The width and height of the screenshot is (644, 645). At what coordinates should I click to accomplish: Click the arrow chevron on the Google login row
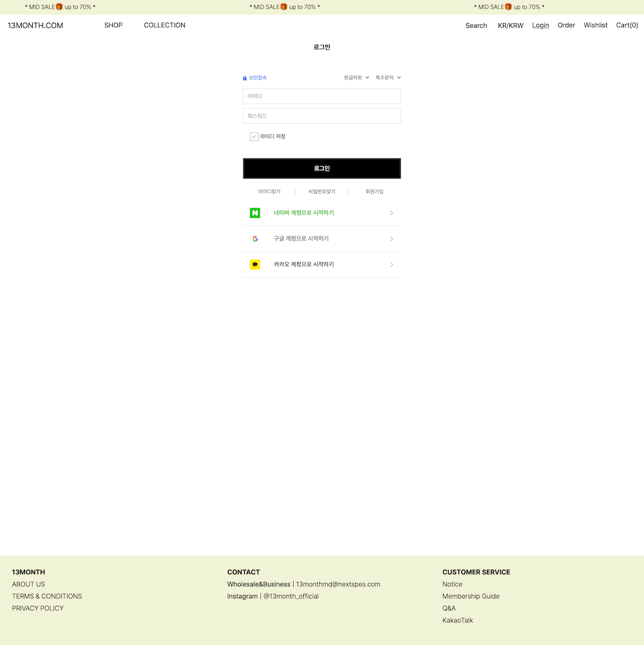pos(392,238)
